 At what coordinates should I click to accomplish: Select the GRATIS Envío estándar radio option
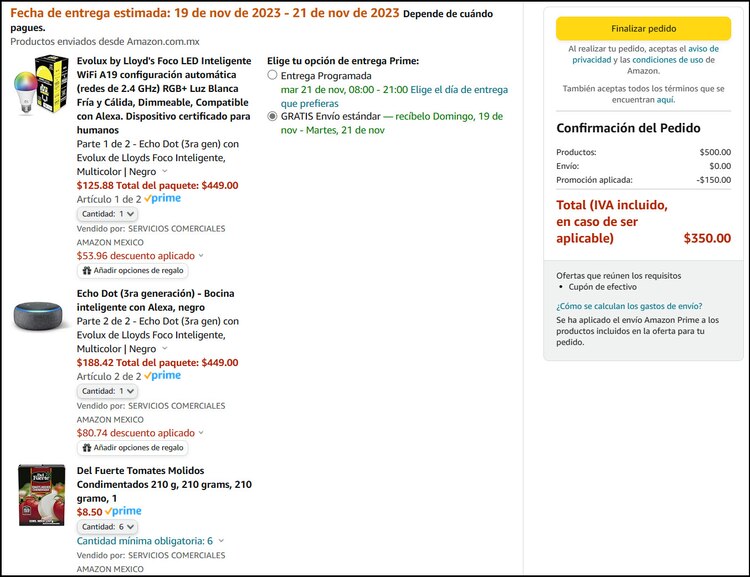pyautogui.click(x=272, y=116)
